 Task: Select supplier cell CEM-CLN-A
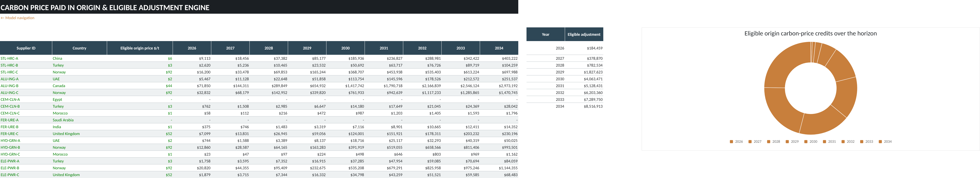[26, 99]
